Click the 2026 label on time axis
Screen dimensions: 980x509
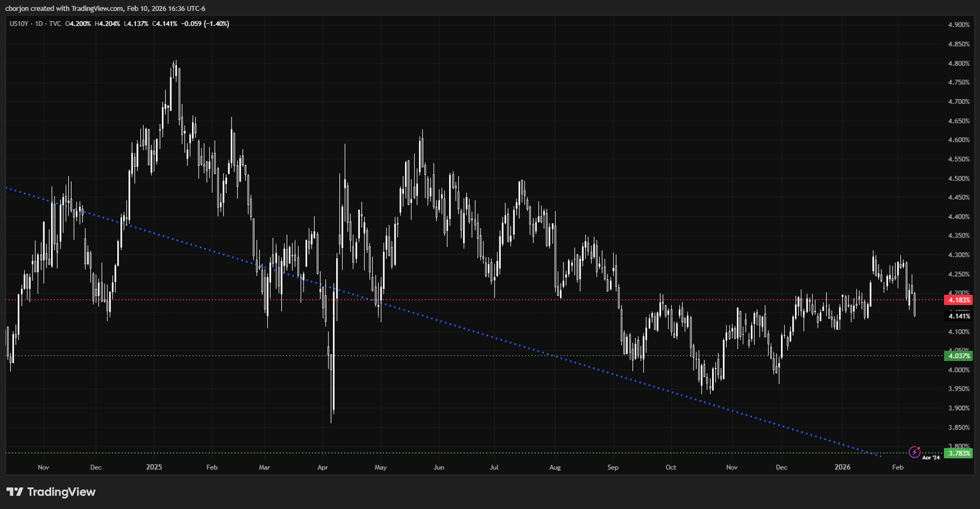[x=843, y=467]
